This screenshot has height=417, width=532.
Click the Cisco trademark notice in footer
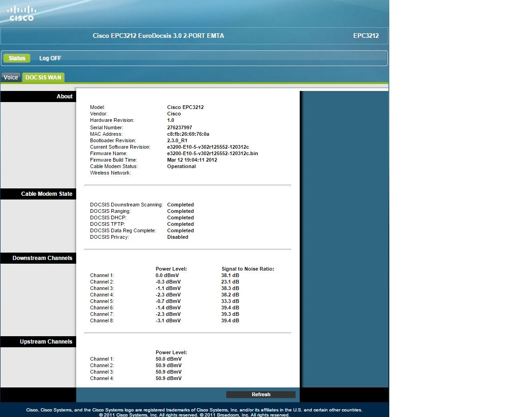point(194,410)
